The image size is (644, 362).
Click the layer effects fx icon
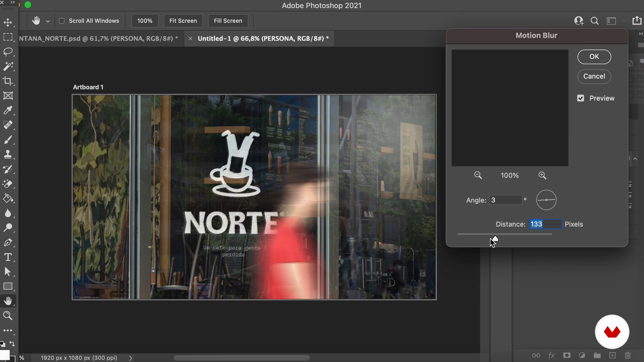[x=551, y=355]
